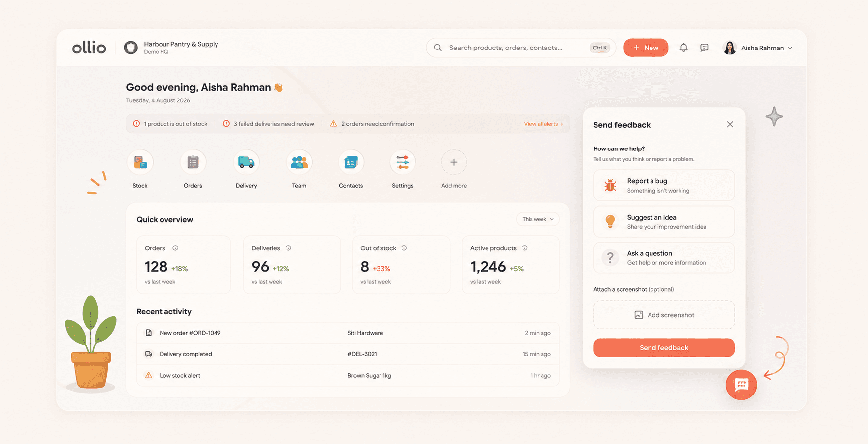The image size is (868, 444).
Task: Click the orange New button
Action: click(x=646, y=48)
